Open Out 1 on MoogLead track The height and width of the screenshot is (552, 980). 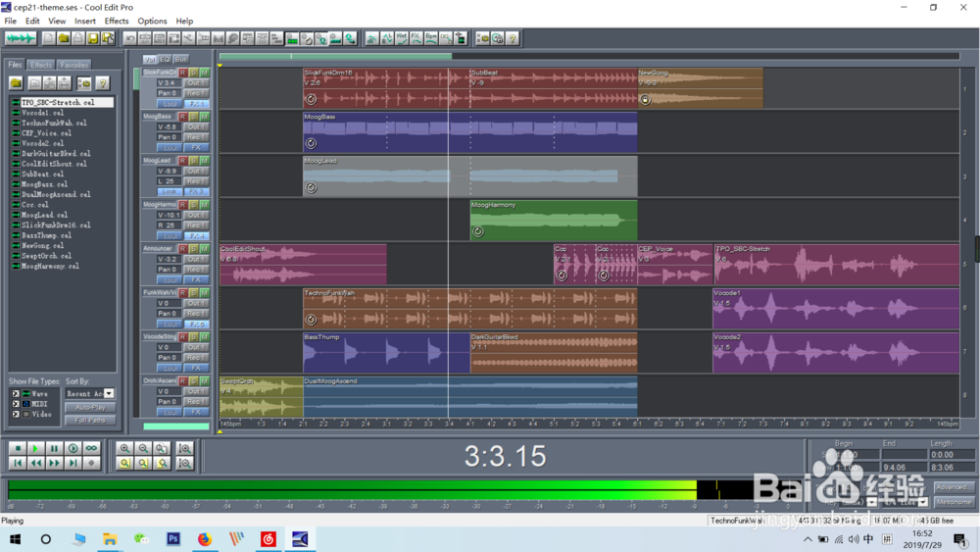point(196,171)
